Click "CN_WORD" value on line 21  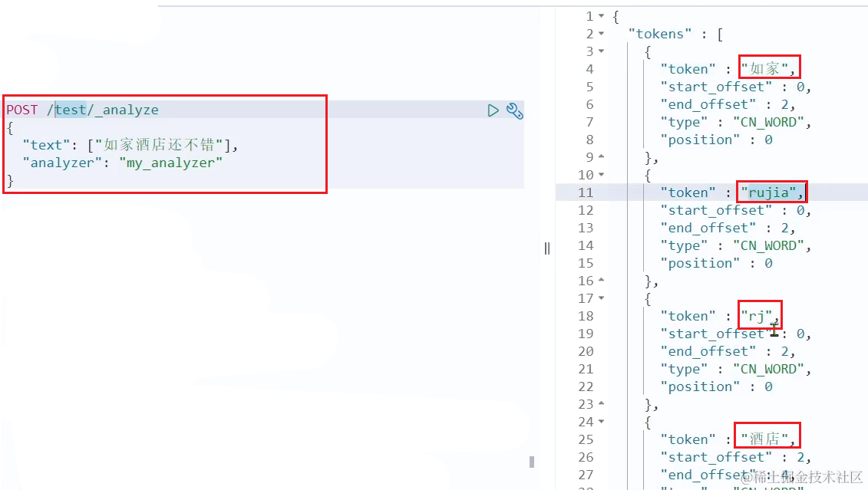(x=768, y=369)
